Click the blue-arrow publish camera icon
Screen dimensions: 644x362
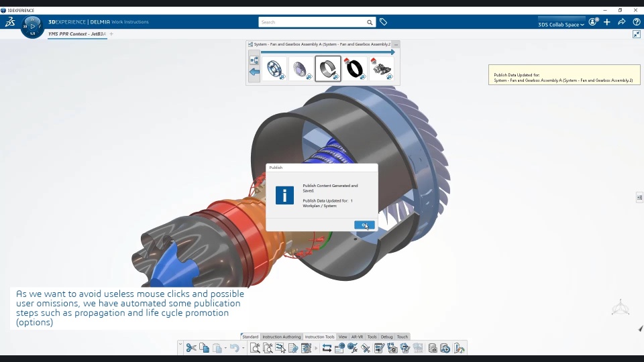pos(445,349)
